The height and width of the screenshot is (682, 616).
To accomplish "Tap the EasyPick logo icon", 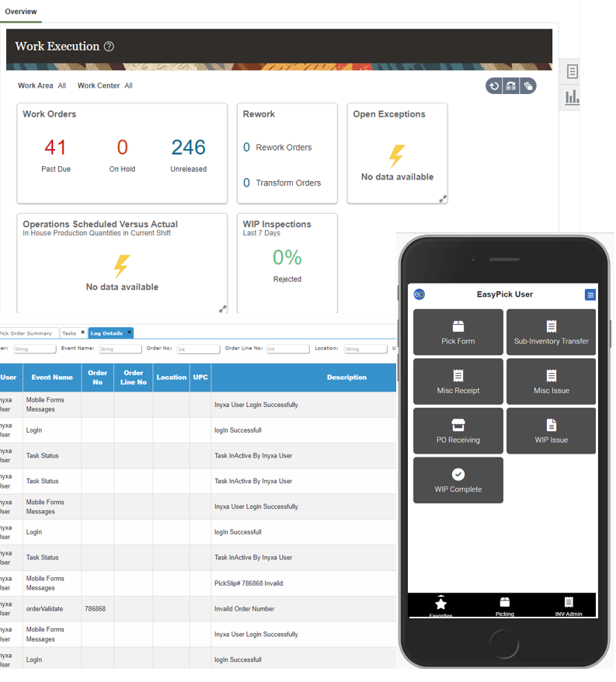I will pyautogui.click(x=419, y=294).
